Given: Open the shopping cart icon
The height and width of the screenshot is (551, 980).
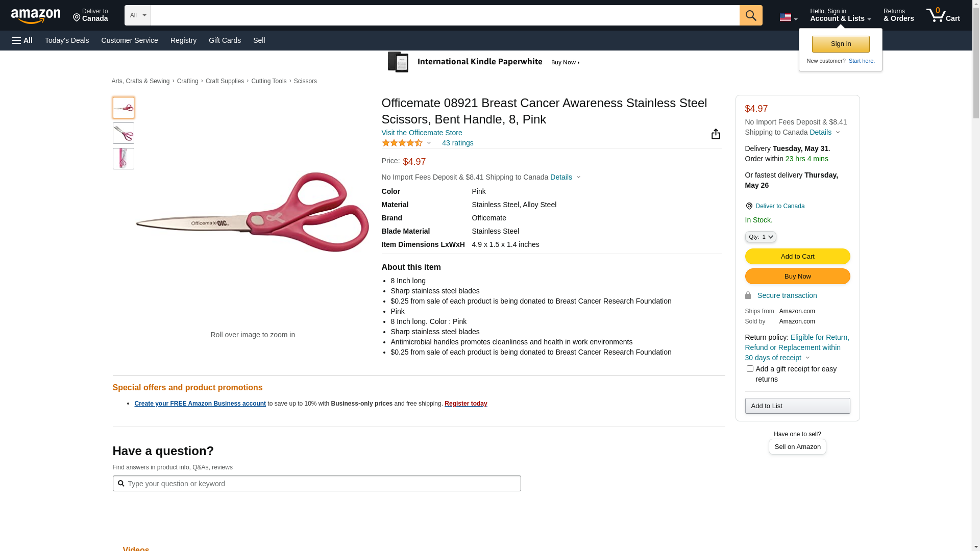Looking at the screenshot, I should pos(943,15).
